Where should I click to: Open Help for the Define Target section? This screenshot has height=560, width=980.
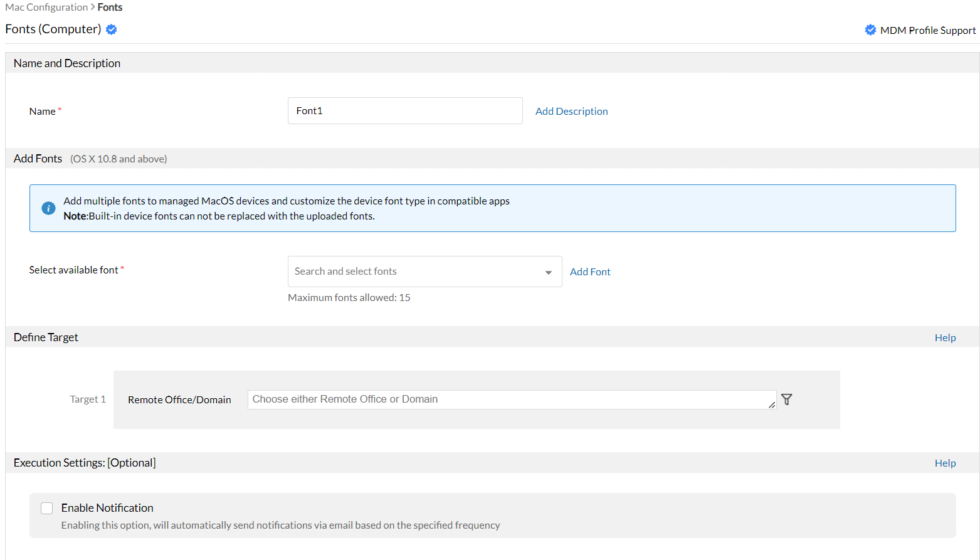pos(945,337)
